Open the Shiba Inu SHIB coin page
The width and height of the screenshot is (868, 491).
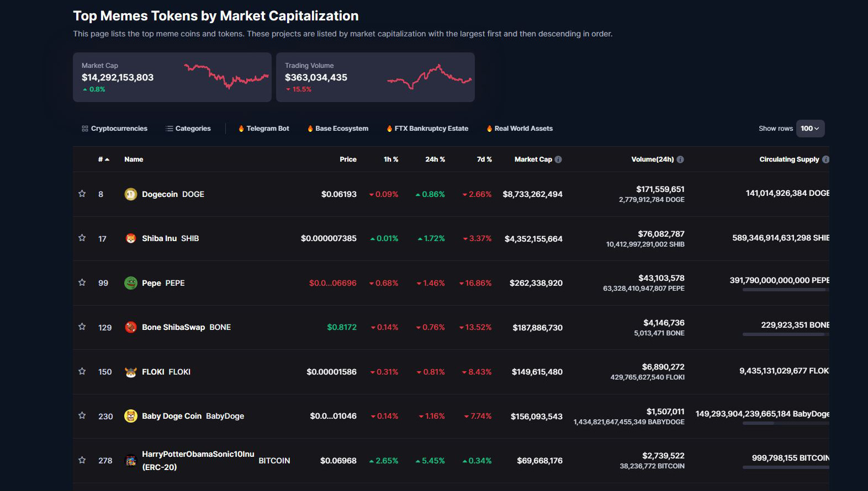pyautogui.click(x=170, y=238)
